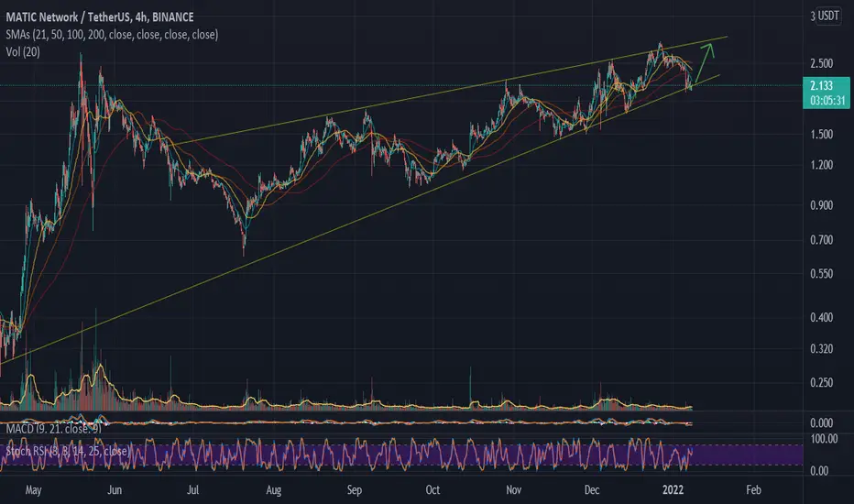Click the Aug label on time axis
The image size is (854, 504).
273,490
